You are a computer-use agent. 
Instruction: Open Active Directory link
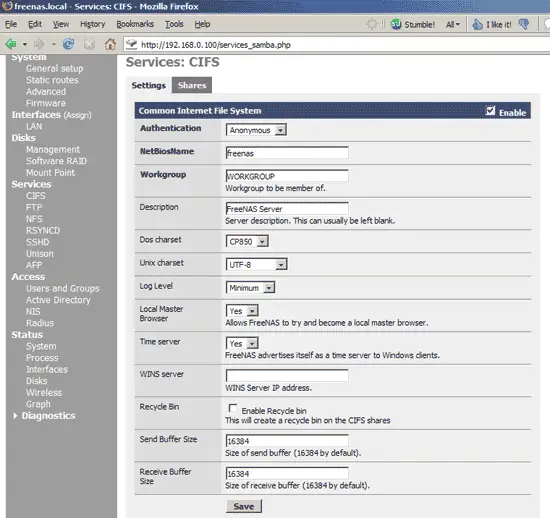click(58, 300)
